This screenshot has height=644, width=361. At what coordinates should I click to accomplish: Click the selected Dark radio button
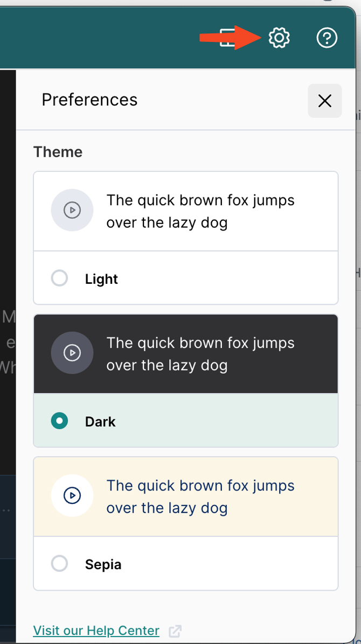click(x=59, y=421)
